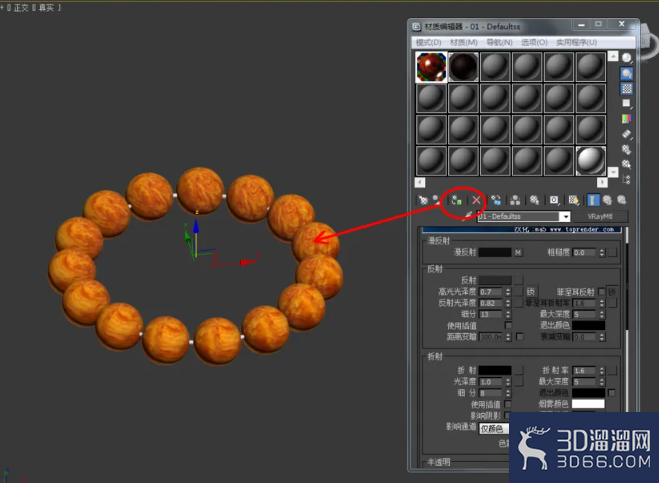Screen dimensions: 659x483
Task: Select second dark sphere sample slot
Action: point(463,67)
